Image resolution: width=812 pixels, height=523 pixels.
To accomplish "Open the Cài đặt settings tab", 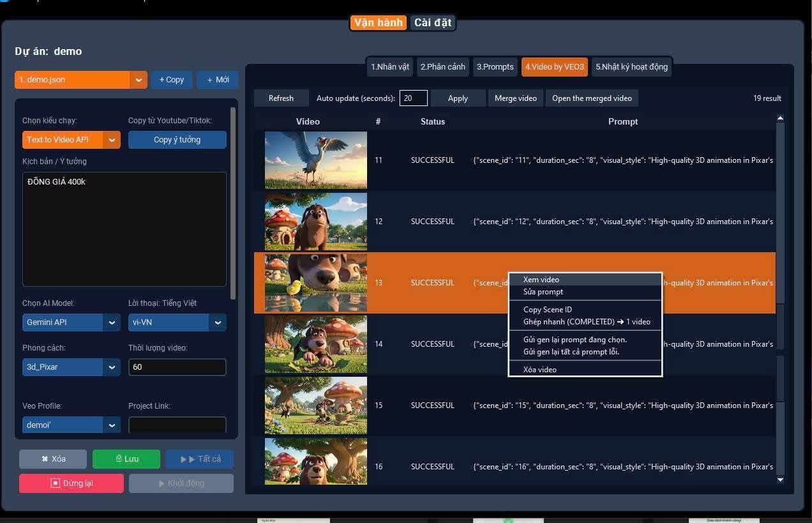I will pos(432,23).
